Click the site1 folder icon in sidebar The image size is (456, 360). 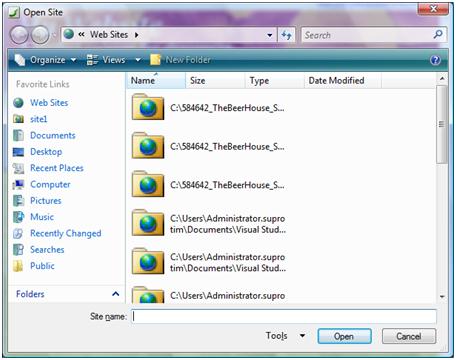(18, 119)
